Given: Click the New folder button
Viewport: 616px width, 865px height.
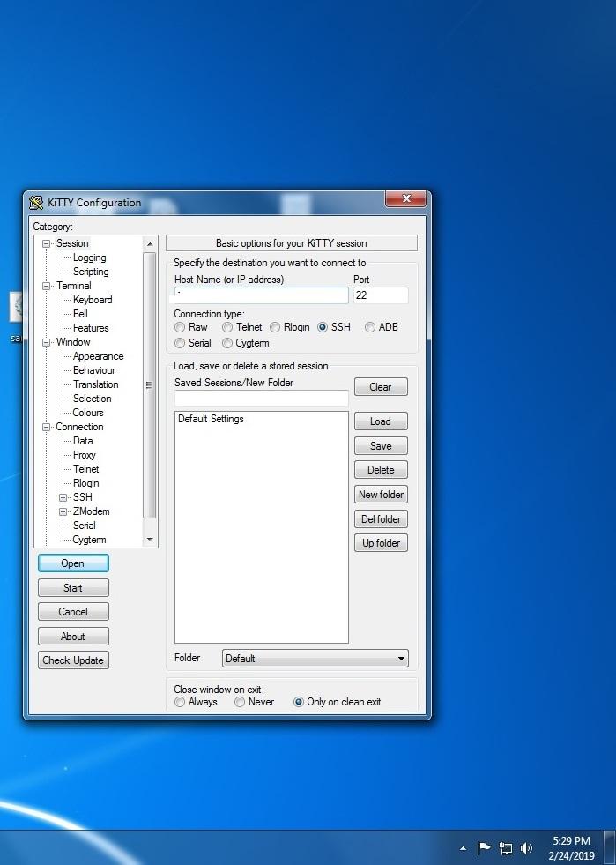Looking at the screenshot, I should [x=381, y=495].
